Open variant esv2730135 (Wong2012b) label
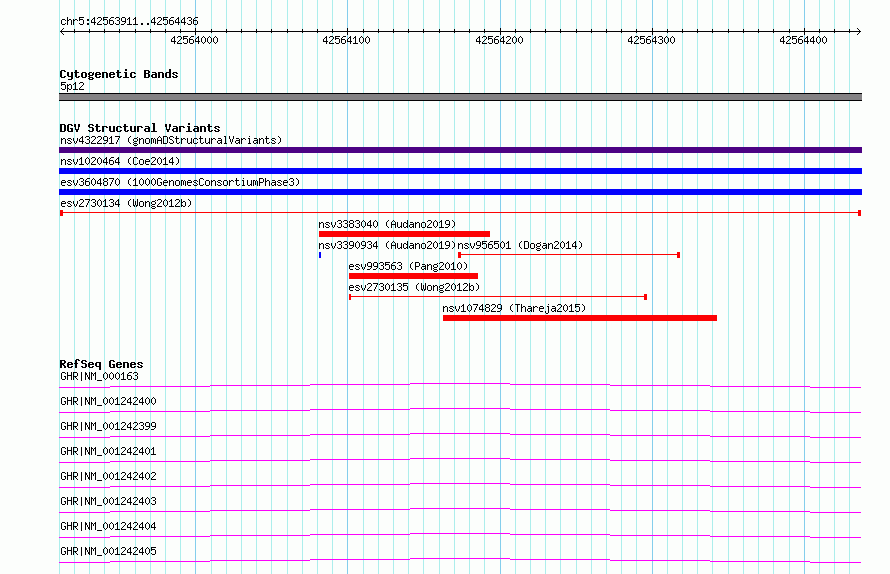Viewport: 890px width, 574px height. click(x=414, y=287)
